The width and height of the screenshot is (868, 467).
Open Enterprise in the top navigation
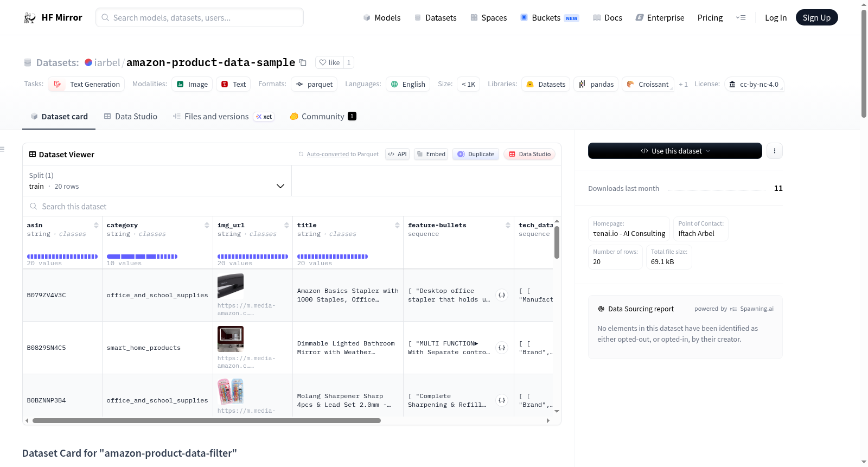(660, 18)
